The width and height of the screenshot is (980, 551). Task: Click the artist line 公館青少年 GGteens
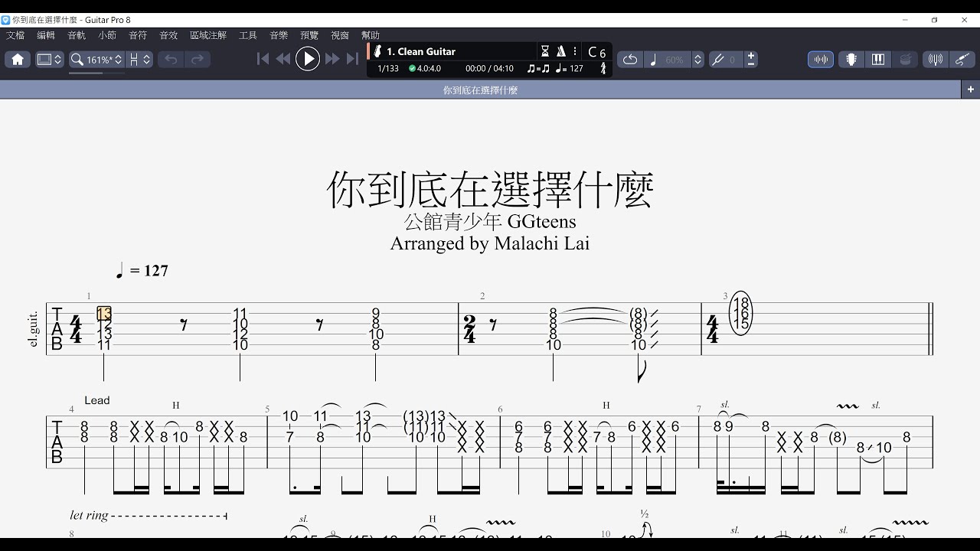(490, 222)
